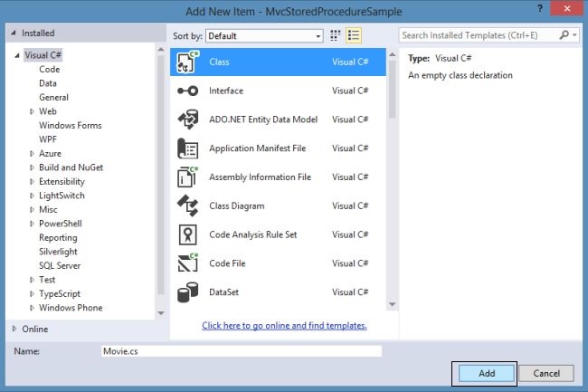Expand the Extensibility node

tap(32, 182)
